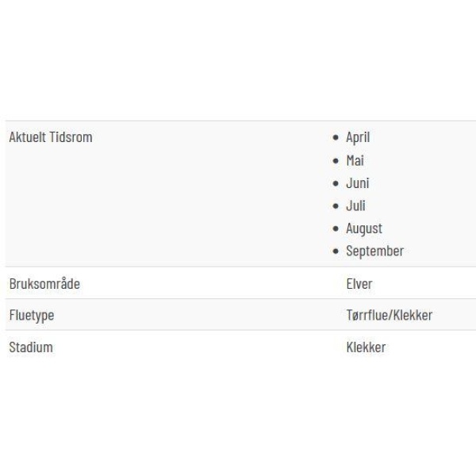Click the Elver value text
Viewport: 476px width, 476px height.
359,284
